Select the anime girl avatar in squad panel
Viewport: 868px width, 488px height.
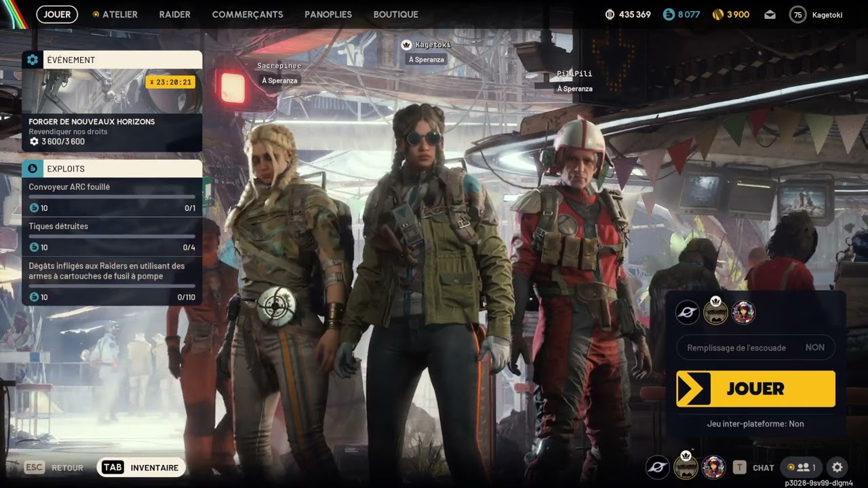(x=743, y=312)
